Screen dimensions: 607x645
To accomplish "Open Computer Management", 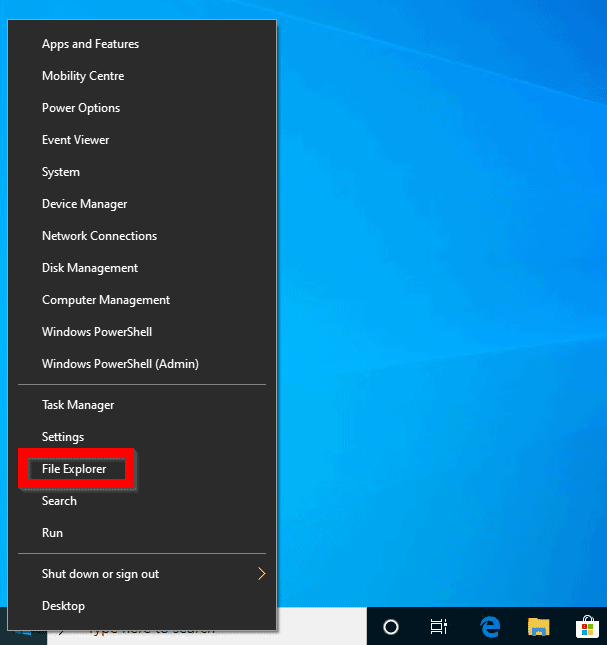I will click(142, 300).
